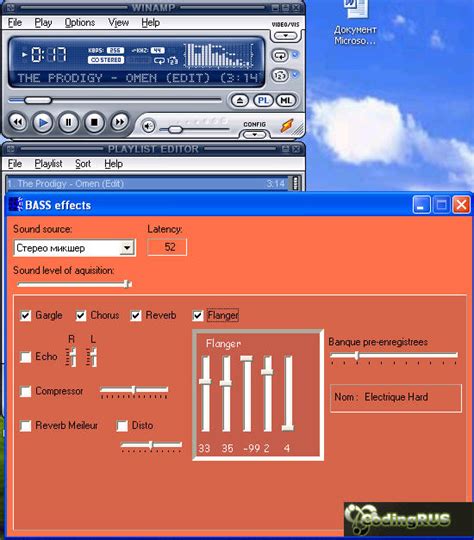Click the Latency value field
Image resolution: width=474 pixels, height=540 pixels.
[167, 247]
